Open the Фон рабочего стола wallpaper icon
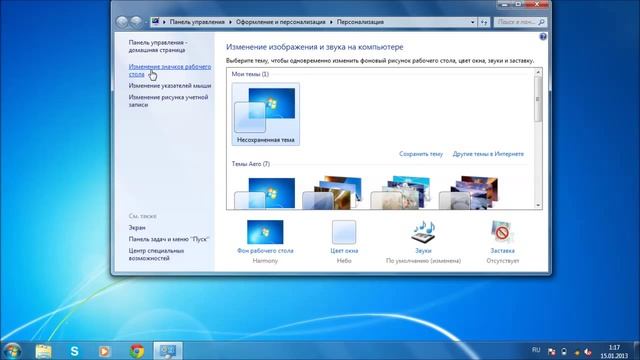 [x=265, y=232]
